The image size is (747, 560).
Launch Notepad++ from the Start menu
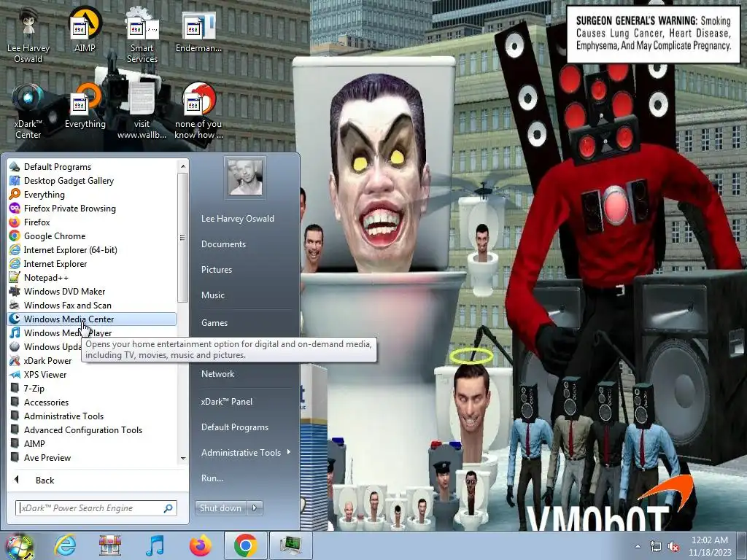click(x=92, y=277)
